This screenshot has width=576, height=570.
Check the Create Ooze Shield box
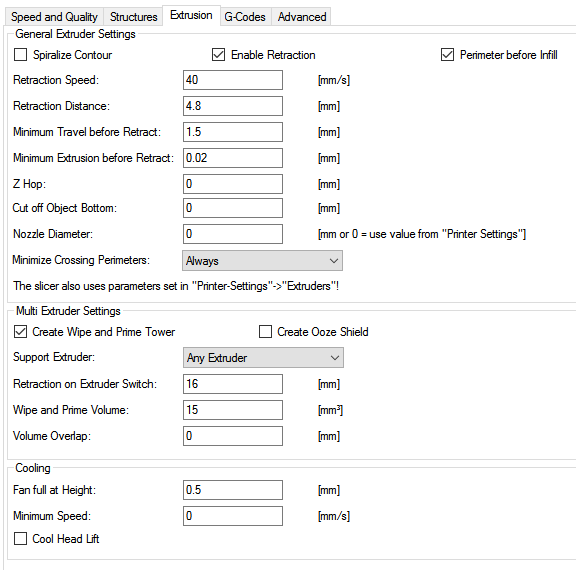tap(265, 332)
